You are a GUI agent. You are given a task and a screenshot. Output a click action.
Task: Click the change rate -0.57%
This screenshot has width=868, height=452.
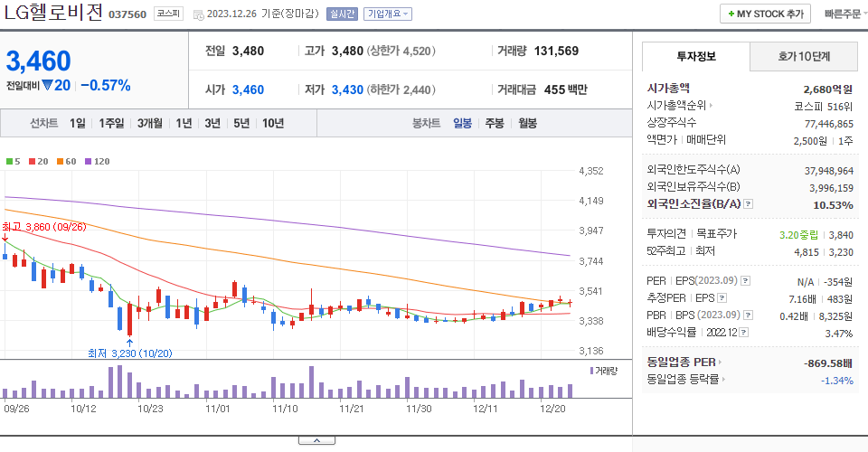pos(106,86)
